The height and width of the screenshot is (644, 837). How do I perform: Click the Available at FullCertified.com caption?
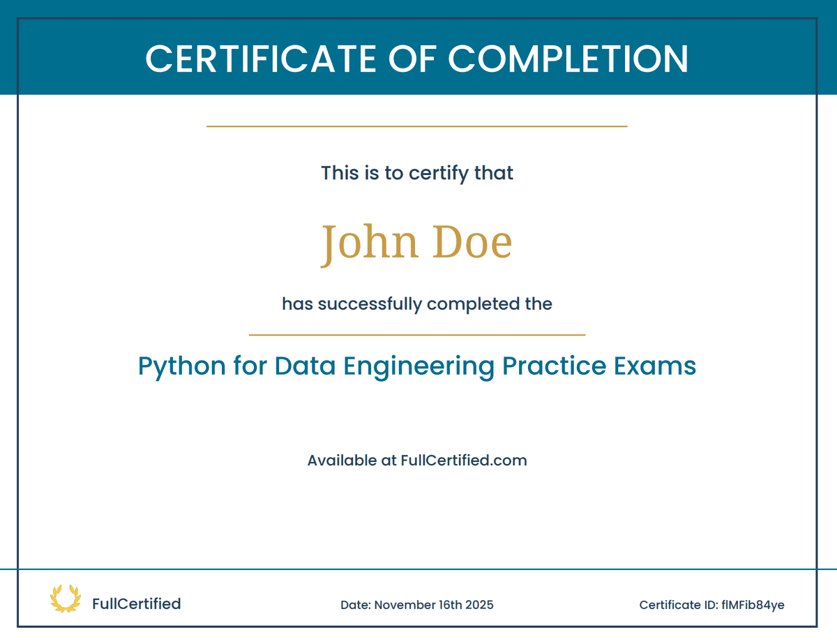coord(417,460)
